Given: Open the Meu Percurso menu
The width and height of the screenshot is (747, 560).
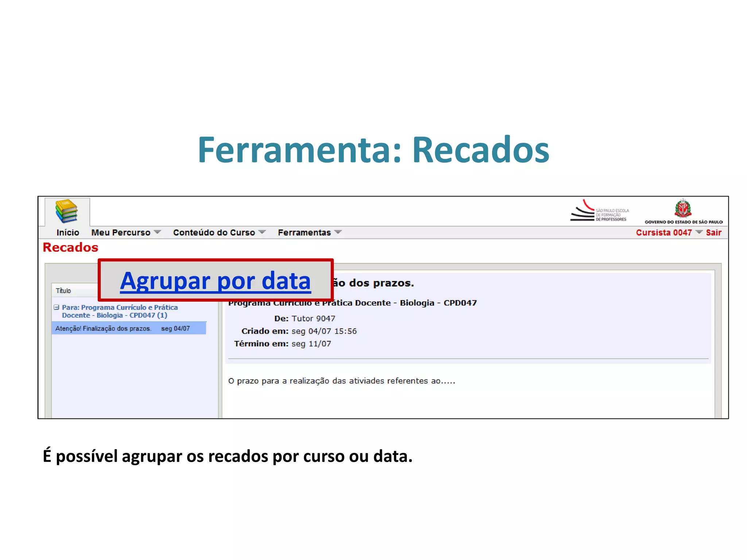Looking at the screenshot, I should pos(121,233).
